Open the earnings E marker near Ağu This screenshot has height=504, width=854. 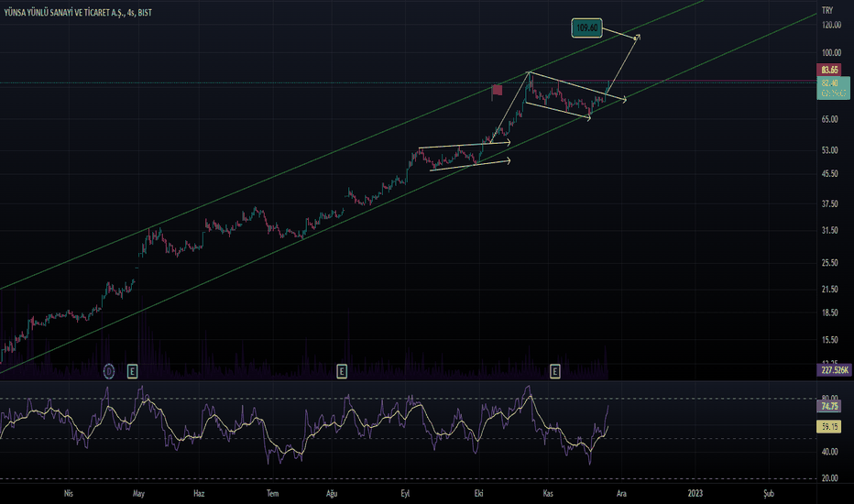pos(341,371)
